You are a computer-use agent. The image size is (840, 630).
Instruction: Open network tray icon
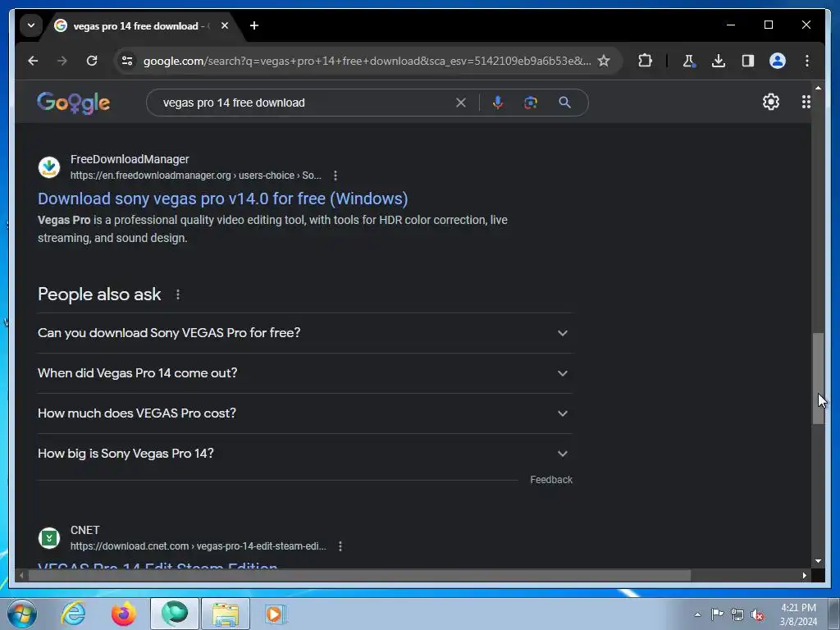(737, 614)
